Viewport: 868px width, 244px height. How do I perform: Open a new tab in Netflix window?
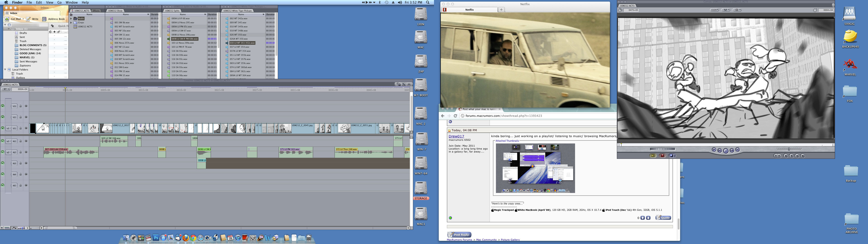tap(501, 10)
